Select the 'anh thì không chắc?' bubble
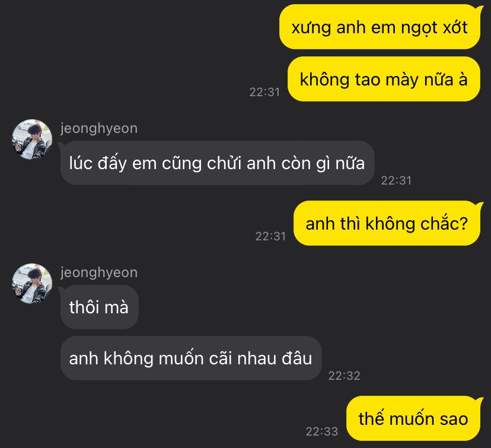Viewport: 491px width, 448px height. click(x=387, y=223)
